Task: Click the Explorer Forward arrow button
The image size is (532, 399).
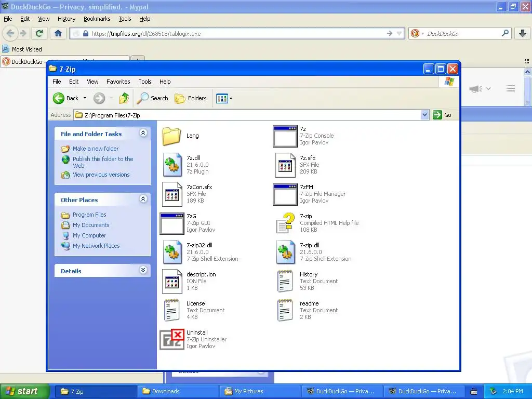Action: point(99,98)
